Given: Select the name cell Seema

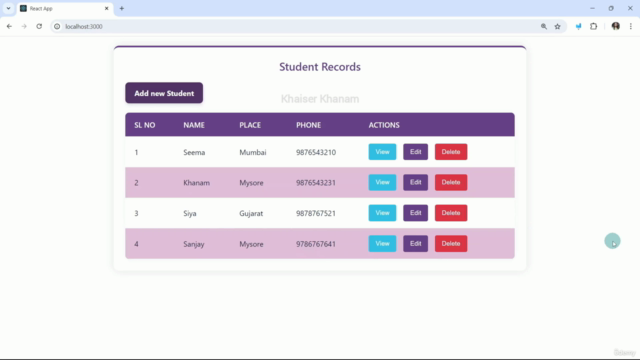Looking at the screenshot, I should (x=194, y=152).
